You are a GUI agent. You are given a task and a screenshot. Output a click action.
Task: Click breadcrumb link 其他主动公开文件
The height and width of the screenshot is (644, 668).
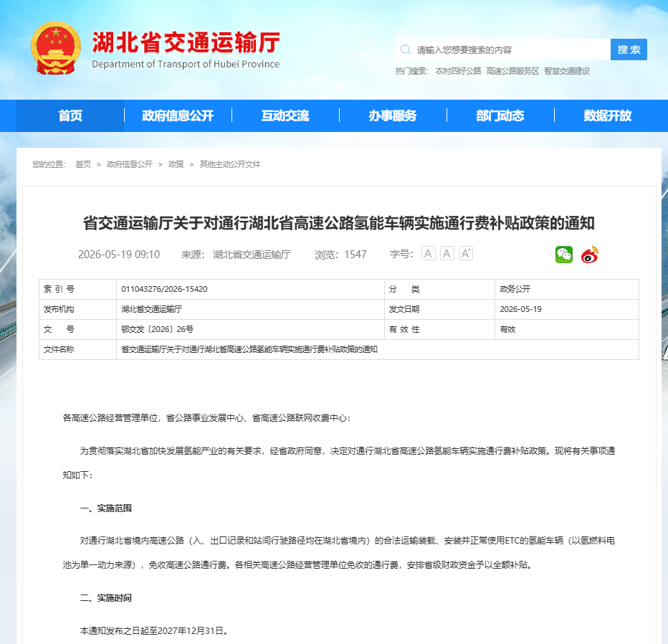pyautogui.click(x=230, y=164)
